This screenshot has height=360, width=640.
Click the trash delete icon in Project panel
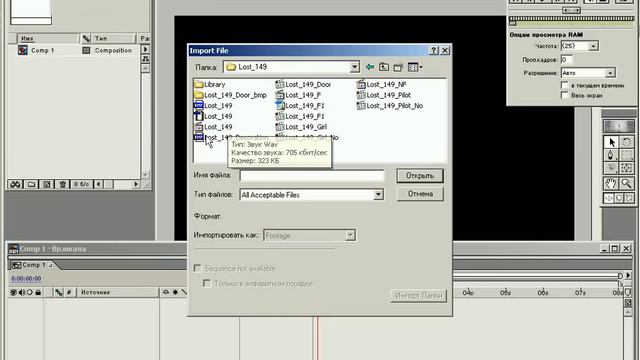[62, 184]
